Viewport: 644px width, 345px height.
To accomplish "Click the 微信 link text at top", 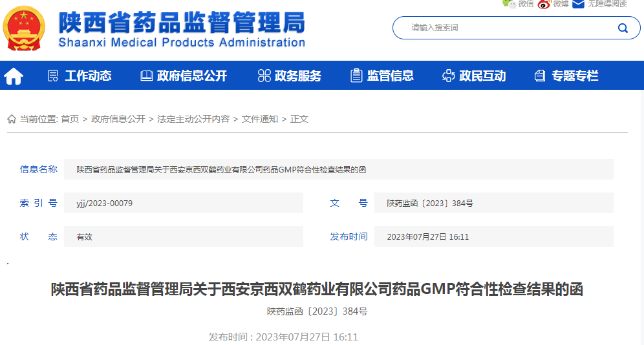I will click(526, 4).
